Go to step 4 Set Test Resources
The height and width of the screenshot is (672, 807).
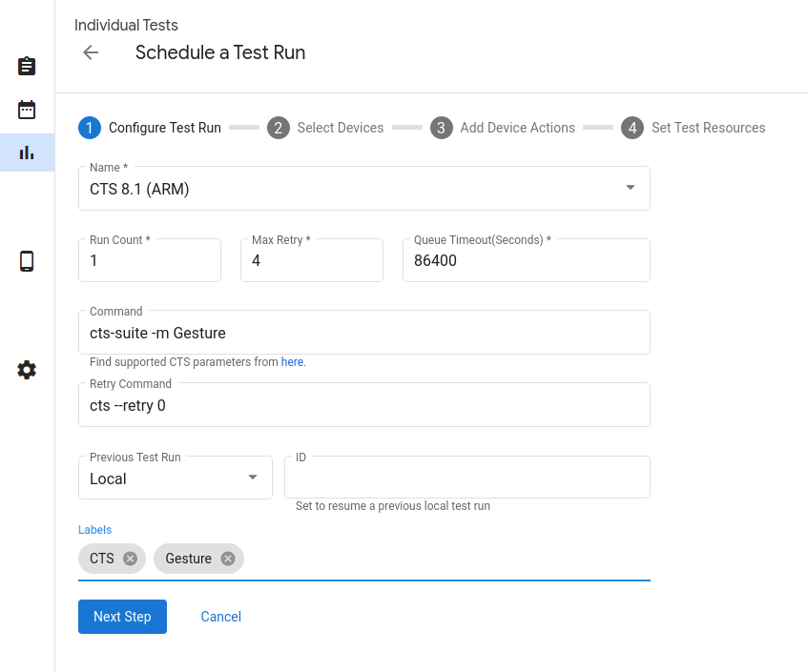[632, 127]
